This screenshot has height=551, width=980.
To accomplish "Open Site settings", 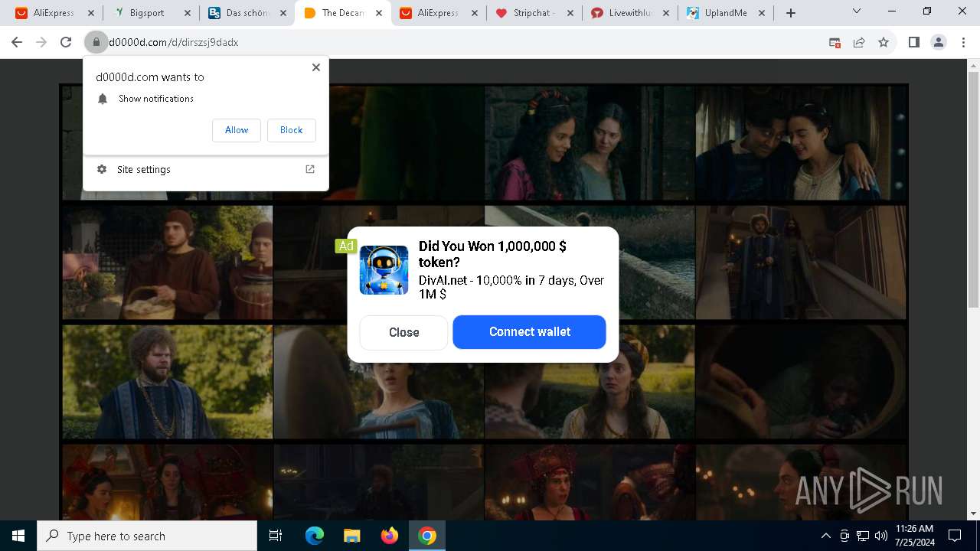I will pos(206,170).
